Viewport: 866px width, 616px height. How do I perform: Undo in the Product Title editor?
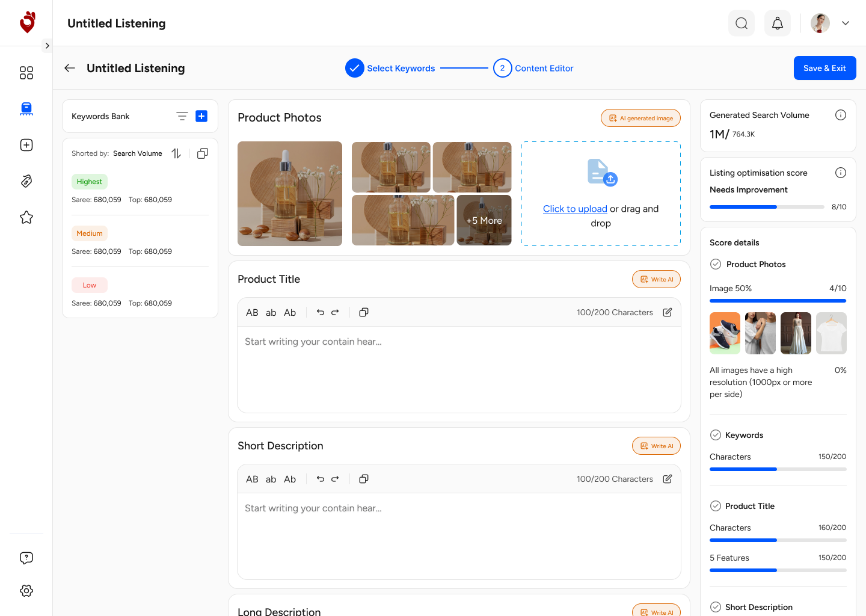tap(321, 312)
